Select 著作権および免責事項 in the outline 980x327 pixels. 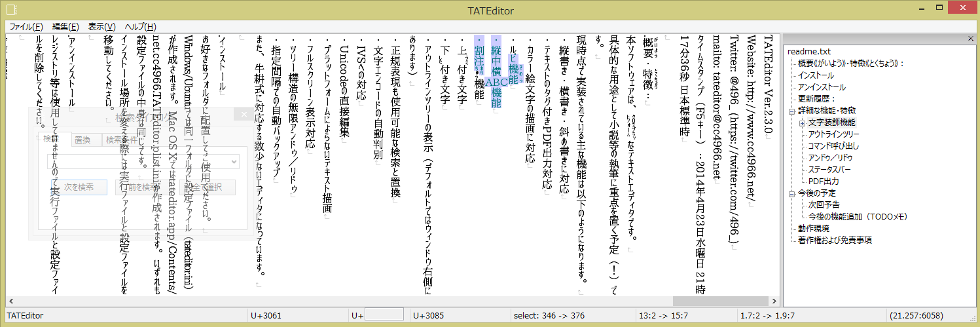834,240
